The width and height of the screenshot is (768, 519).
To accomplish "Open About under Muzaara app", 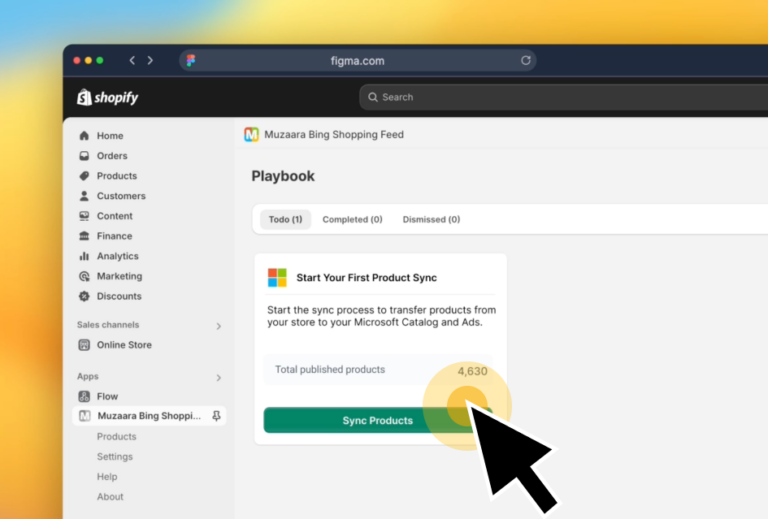I will (110, 496).
